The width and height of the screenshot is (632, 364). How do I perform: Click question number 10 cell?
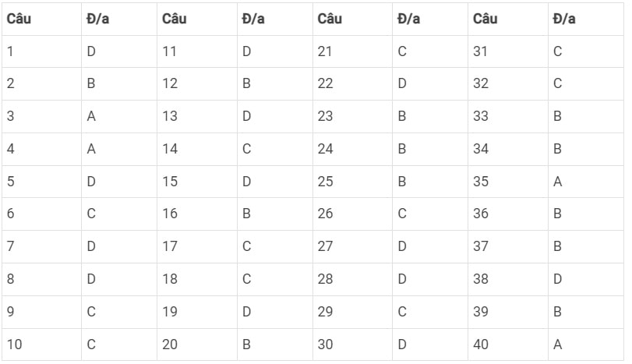[41, 345]
